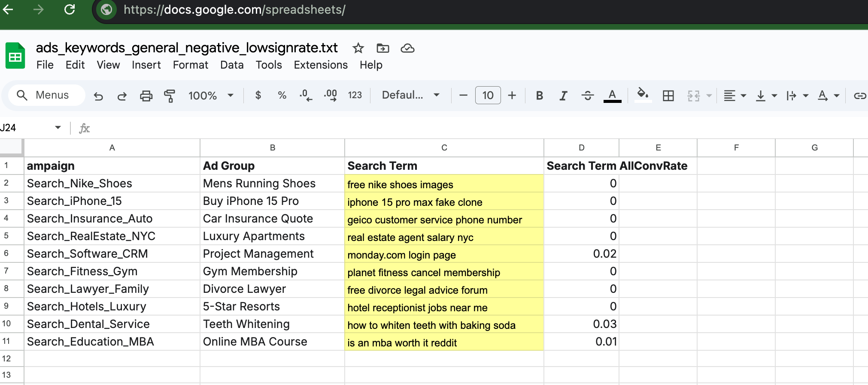This screenshot has width=868, height=385.
Task: Toggle strikethrough formatting
Action: click(588, 96)
